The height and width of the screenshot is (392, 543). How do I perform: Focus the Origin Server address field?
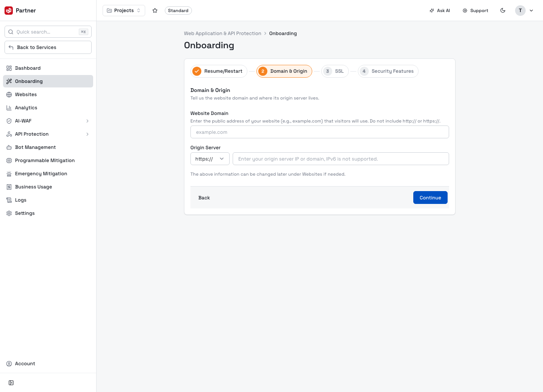341,159
